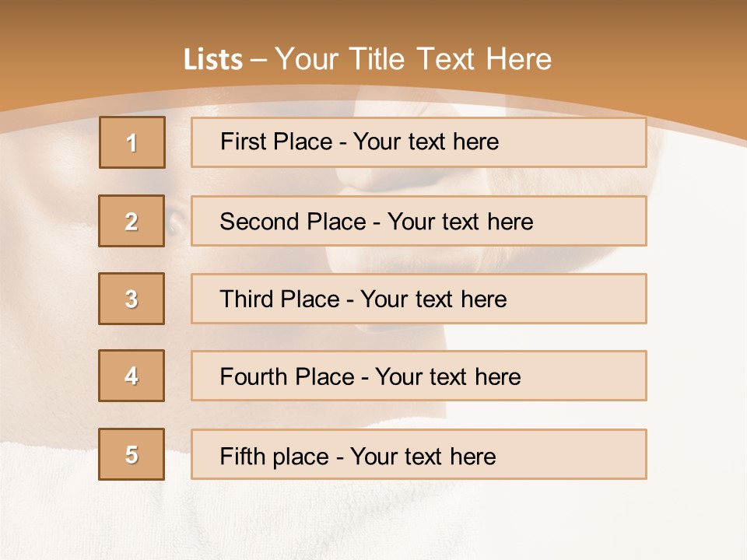Click empty white area below the fifth item

pos(373,520)
